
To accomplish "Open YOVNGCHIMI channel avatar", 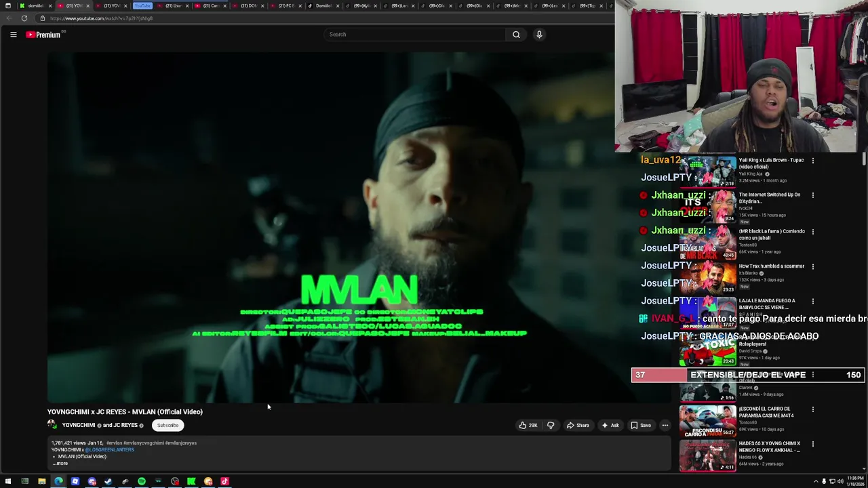I will (x=52, y=425).
